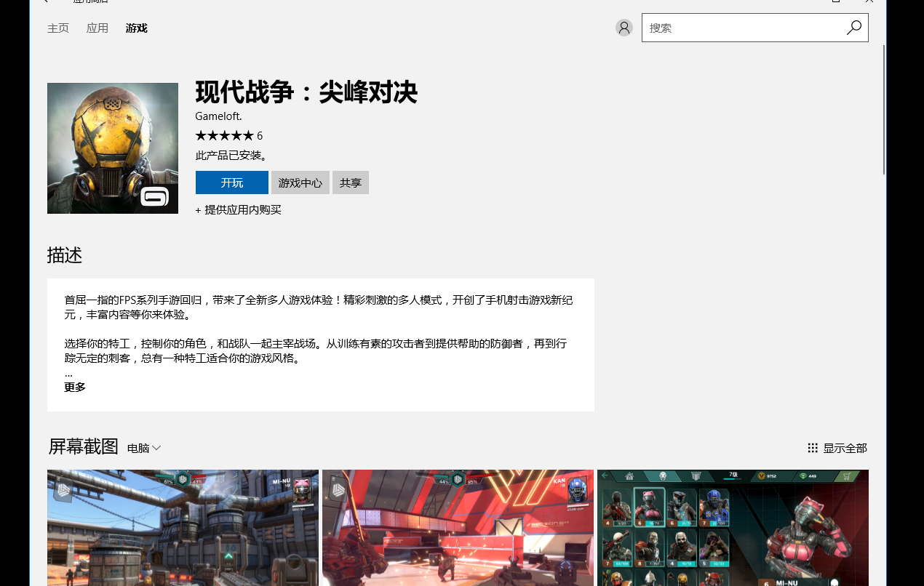Go to the 主页 tab

coord(58,28)
